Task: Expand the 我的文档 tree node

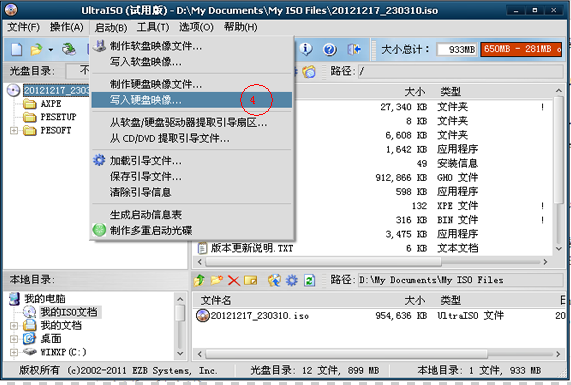Action: [14, 326]
